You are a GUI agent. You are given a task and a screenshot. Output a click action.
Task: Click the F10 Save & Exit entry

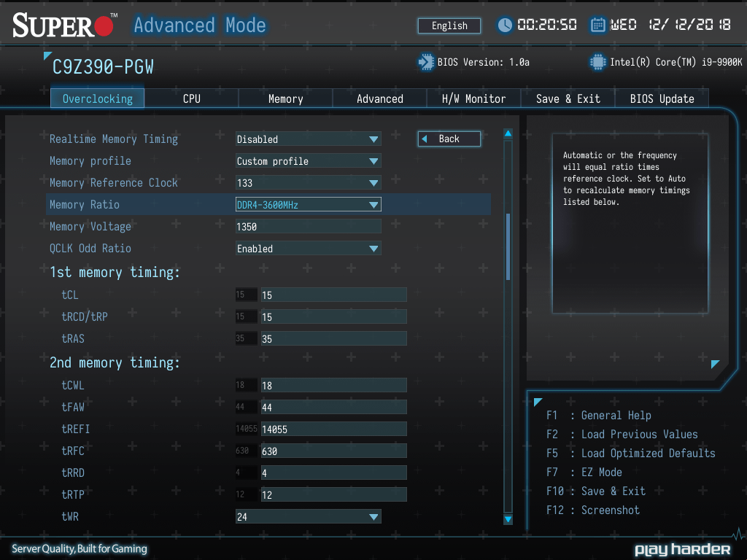(x=595, y=491)
